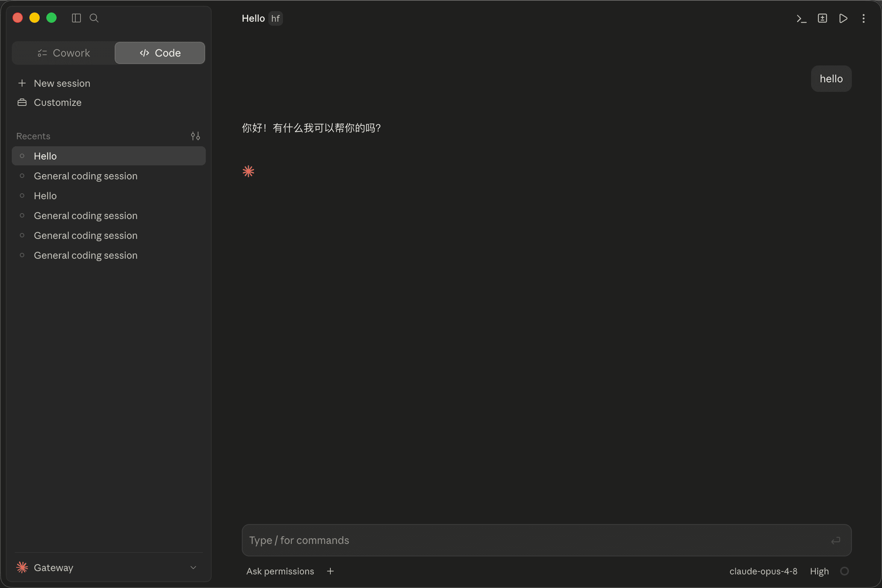Click the Gateway logo icon at bottom
This screenshot has width=882, height=588.
[x=22, y=567]
